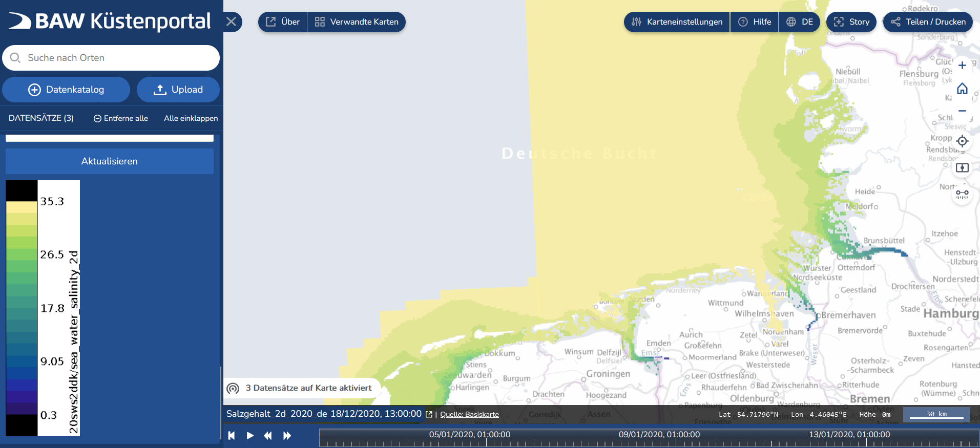Click the 09/01/2020 marker on timeline

[659, 435]
